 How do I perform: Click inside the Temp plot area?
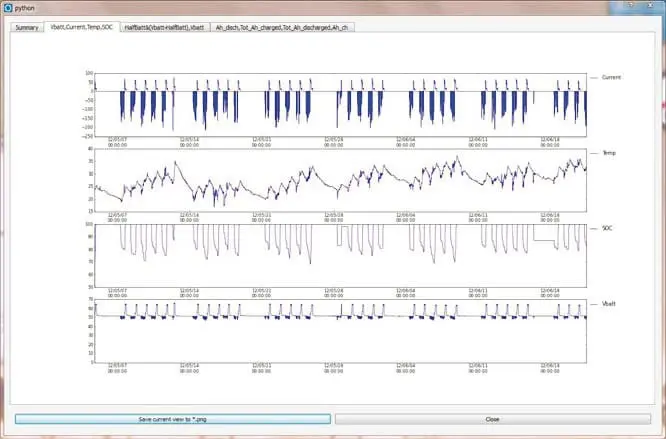coord(341,180)
